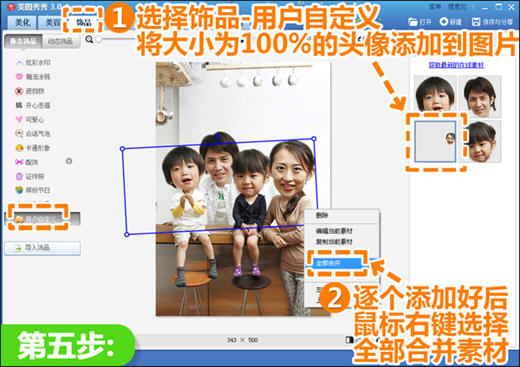Open the 可爱心 heart category

[30, 119]
